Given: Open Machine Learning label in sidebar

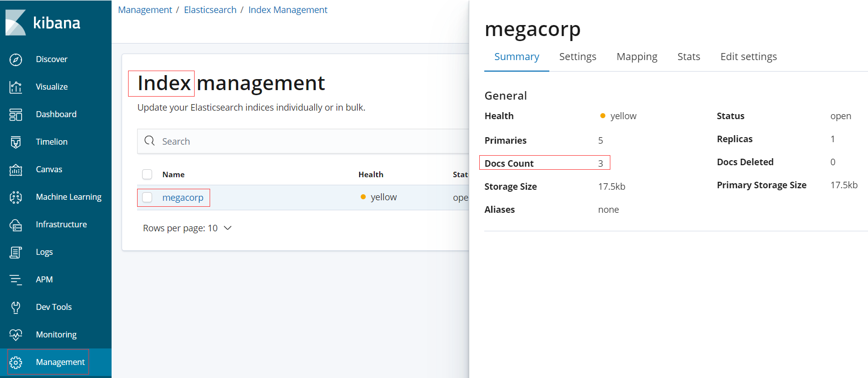Looking at the screenshot, I should coord(69,197).
